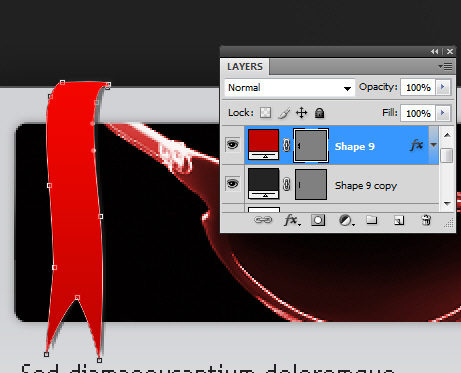Toggle lock image pixels brush icon
461x373 pixels.
click(x=284, y=113)
